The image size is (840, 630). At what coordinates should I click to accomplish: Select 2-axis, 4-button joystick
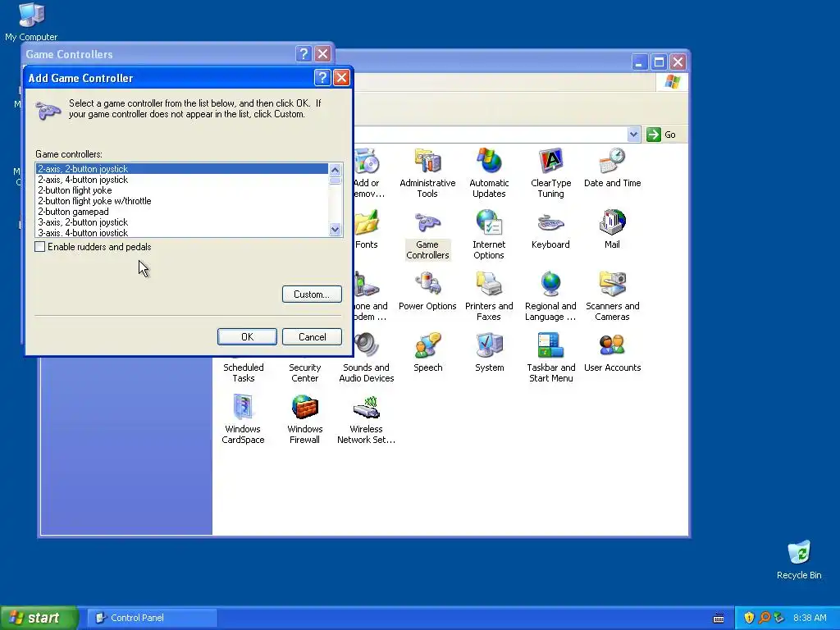[x=182, y=180]
